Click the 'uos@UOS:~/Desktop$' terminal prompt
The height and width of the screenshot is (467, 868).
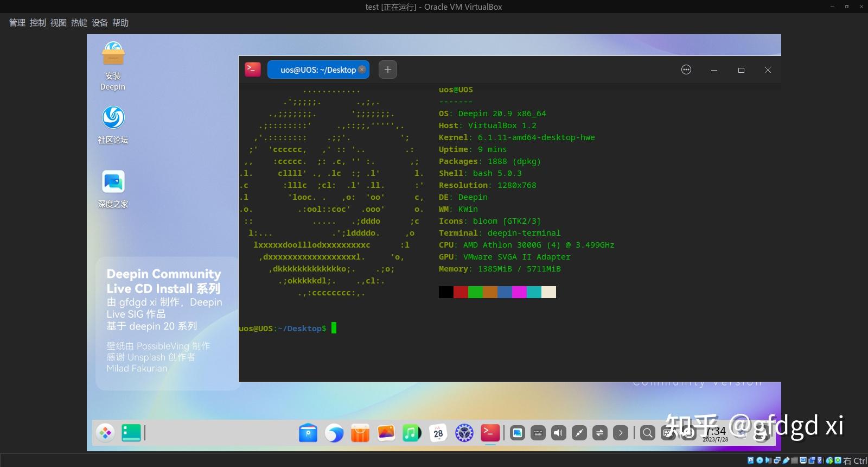283,329
